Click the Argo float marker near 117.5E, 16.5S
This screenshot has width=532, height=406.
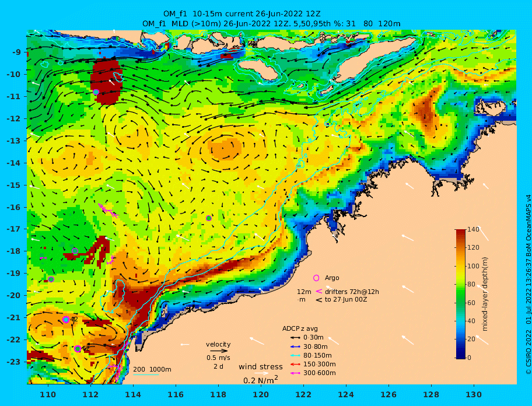209,218
